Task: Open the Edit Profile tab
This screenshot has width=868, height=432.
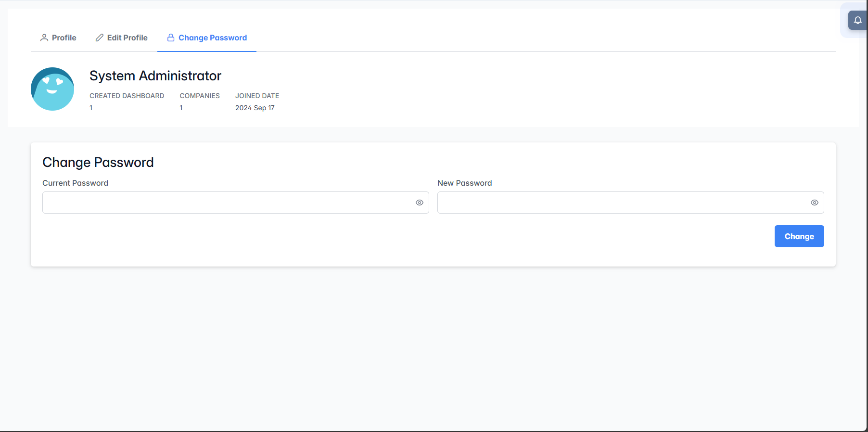Action: click(127, 38)
